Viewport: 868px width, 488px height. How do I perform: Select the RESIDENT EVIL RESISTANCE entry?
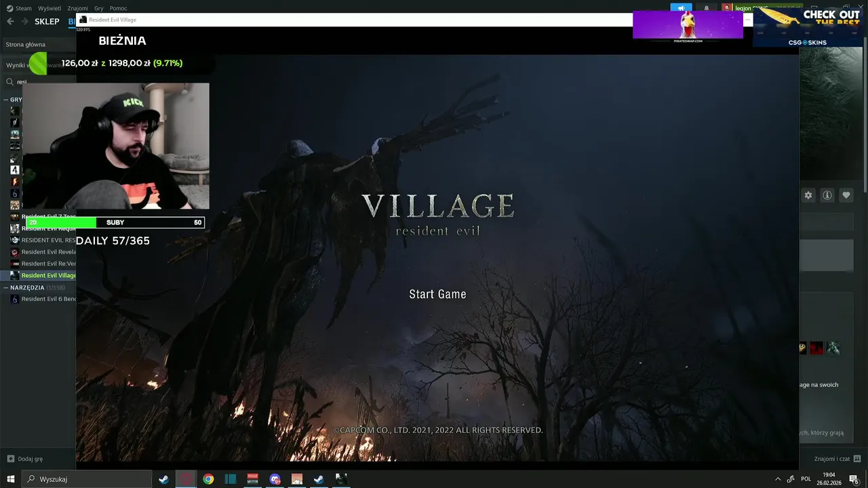click(x=43, y=241)
